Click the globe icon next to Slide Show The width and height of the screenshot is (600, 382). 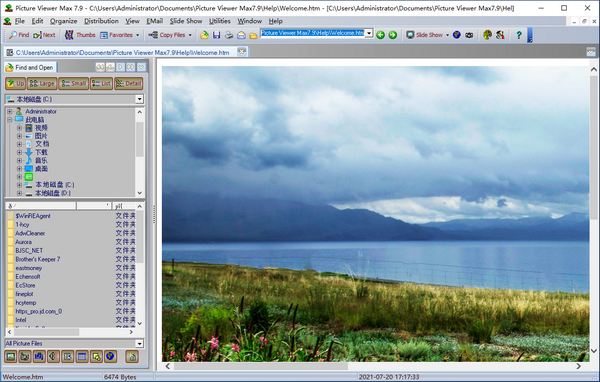pyautogui.click(x=457, y=35)
